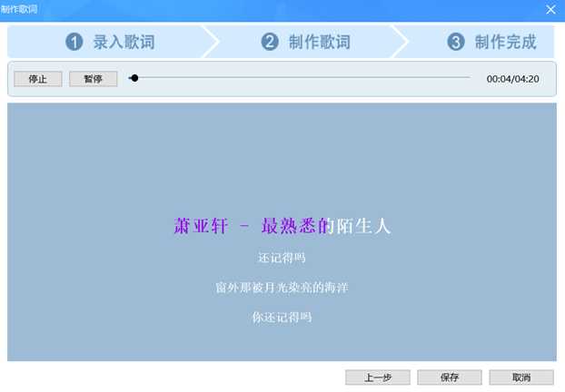Click the lyric line 还记得吗
The image size is (565, 392).
pyautogui.click(x=282, y=258)
